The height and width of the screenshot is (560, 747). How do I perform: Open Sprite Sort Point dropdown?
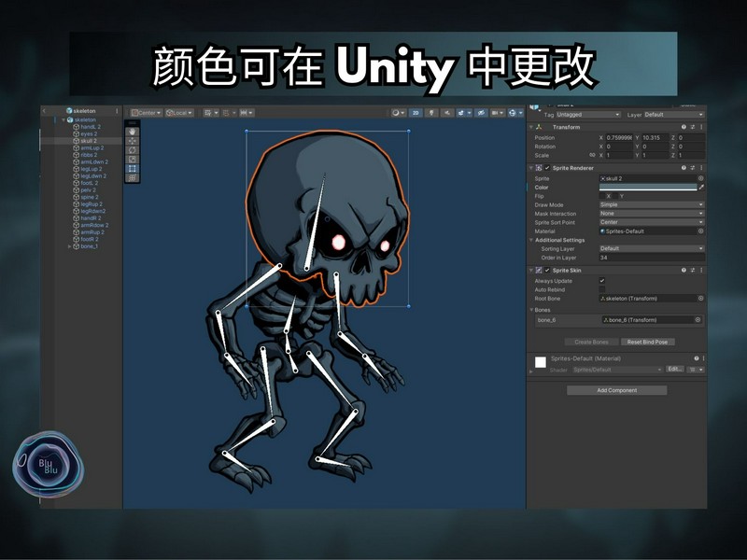(651, 222)
